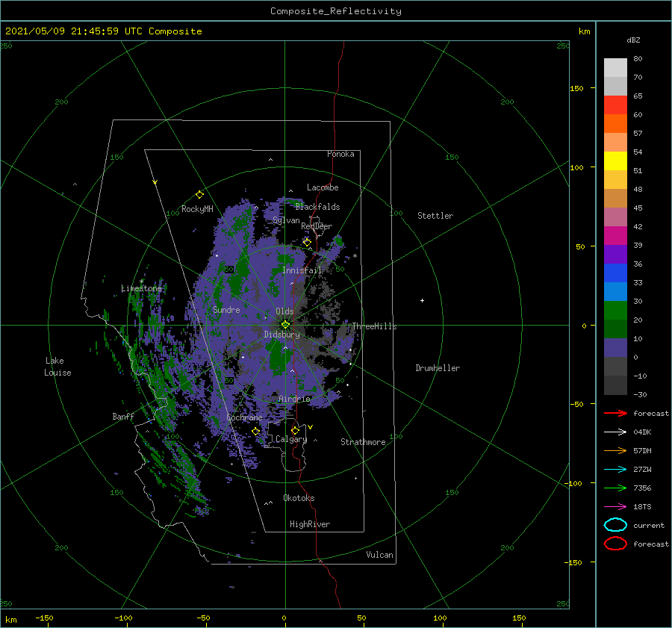
Task: Click the Olds city label
Action: point(284,311)
